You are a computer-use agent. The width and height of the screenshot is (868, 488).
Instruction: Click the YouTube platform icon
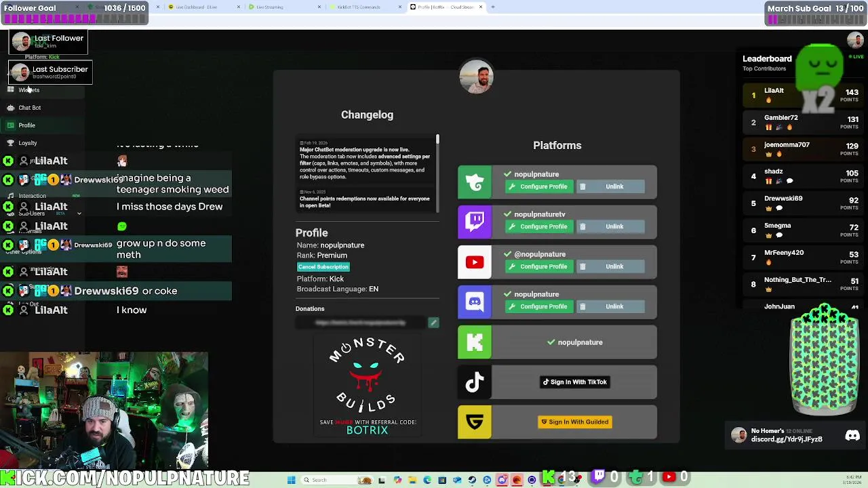[x=475, y=262]
